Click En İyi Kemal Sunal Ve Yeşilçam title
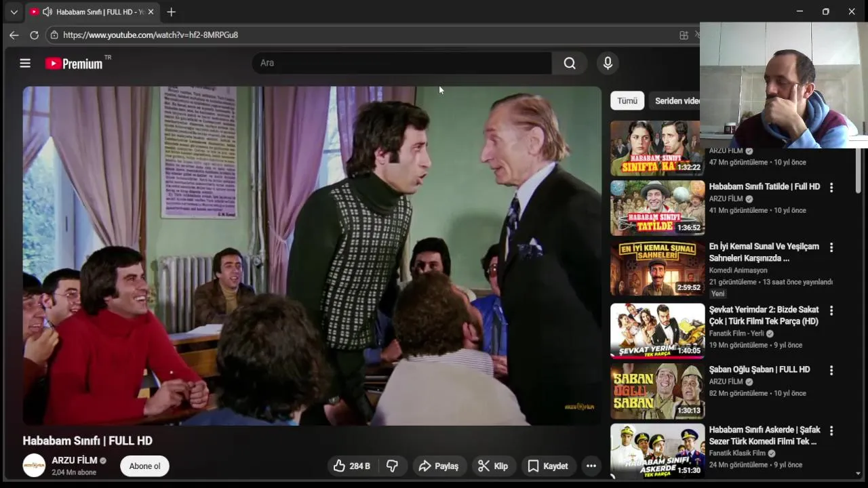This screenshot has height=488, width=868. tap(764, 252)
